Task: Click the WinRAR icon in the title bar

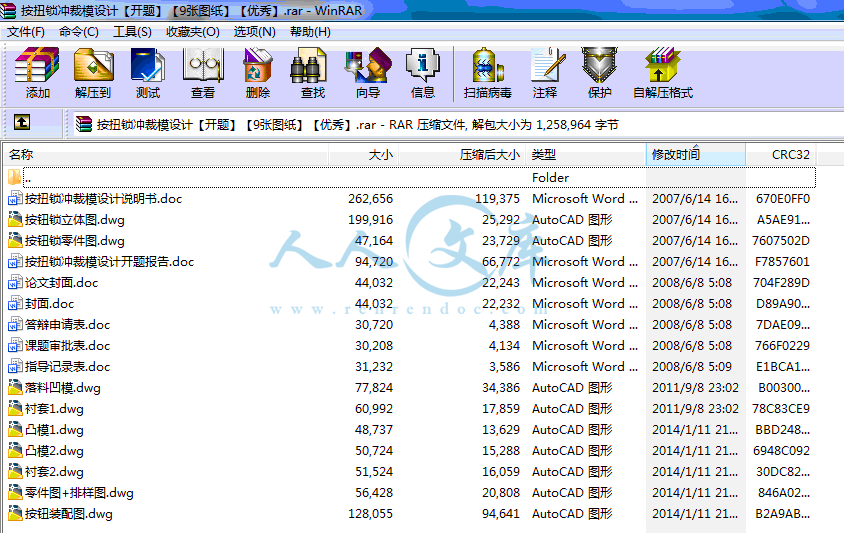Action: point(8,10)
